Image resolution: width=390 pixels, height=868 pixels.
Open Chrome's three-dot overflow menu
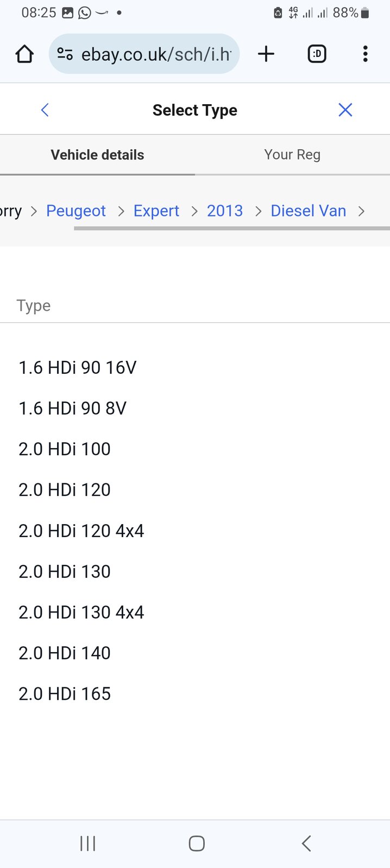pyautogui.click(x=365, y=54)
